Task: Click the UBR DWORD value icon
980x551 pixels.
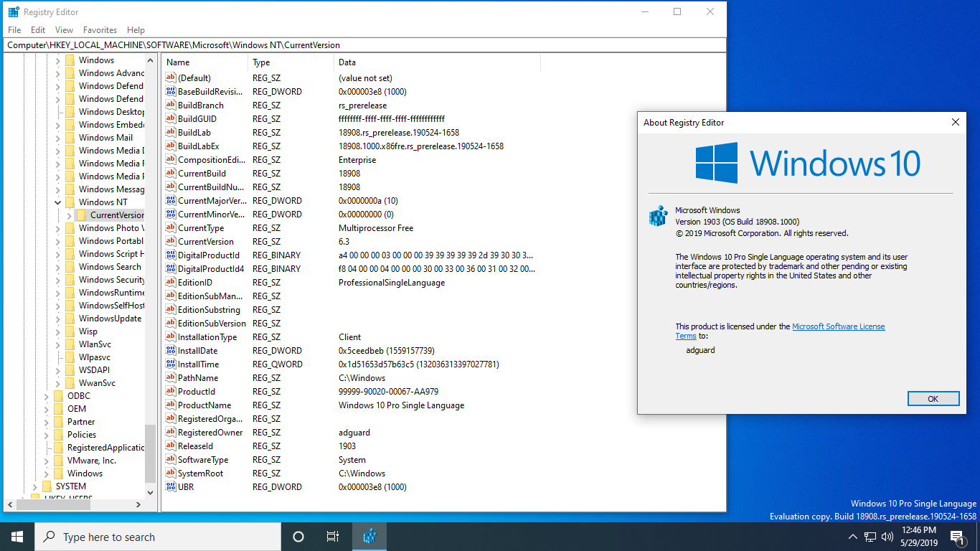Action: click(x=171, y=486)
